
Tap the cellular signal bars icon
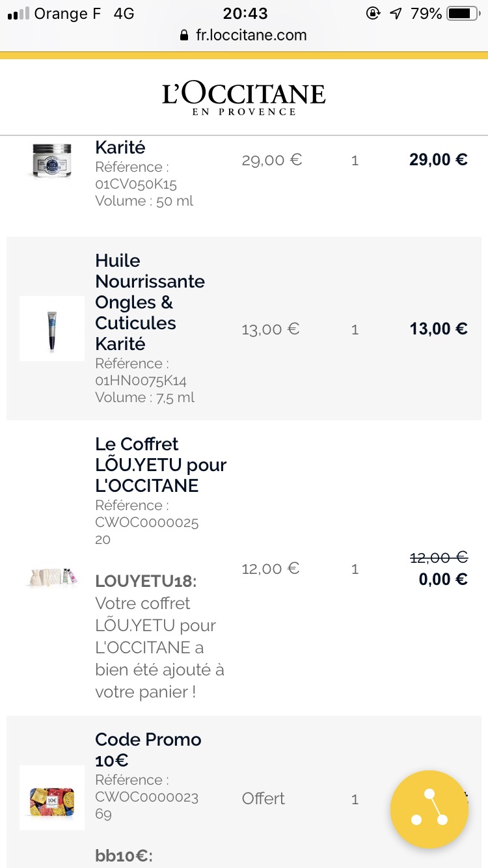pos(18,14)
